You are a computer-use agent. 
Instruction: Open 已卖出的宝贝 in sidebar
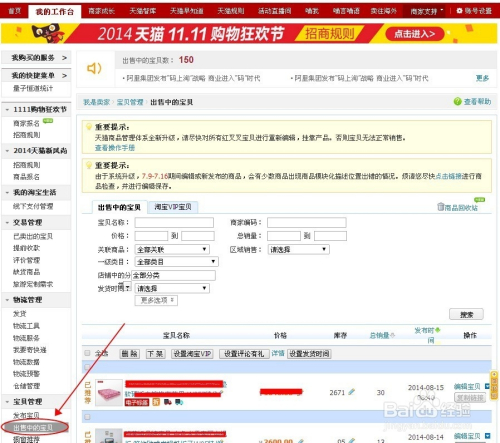[33, 236]
